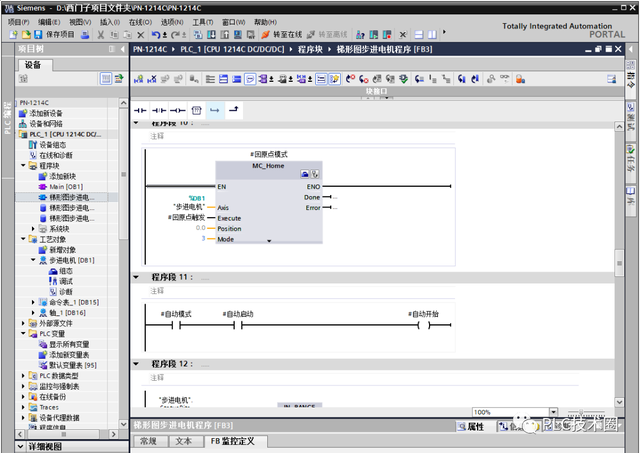
Task: Open the 帮助(H) menu
Action: [265, 22]
